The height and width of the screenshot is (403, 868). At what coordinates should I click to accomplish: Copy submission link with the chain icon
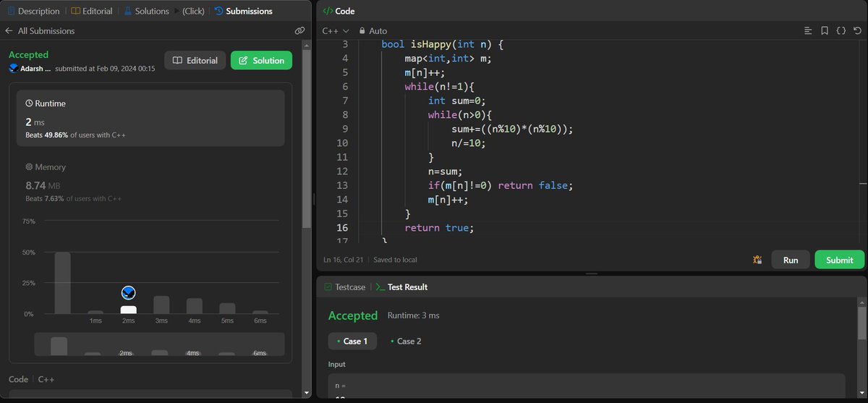pos(299,31)
